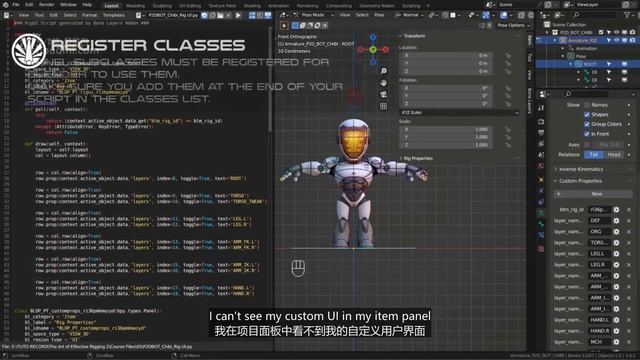The image size is (640, 360).
Task: Toggle line numbers display in text editor
Action: click(252, 15)
